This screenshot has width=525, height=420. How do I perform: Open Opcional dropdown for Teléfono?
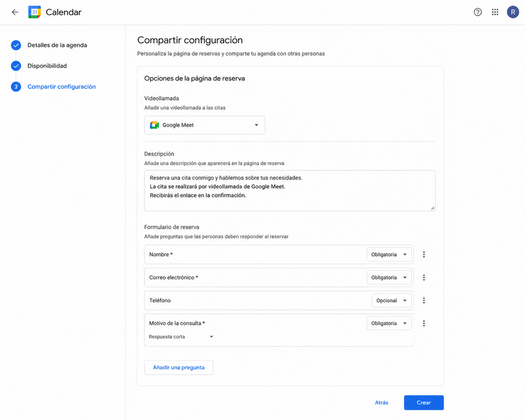[391, 301]
